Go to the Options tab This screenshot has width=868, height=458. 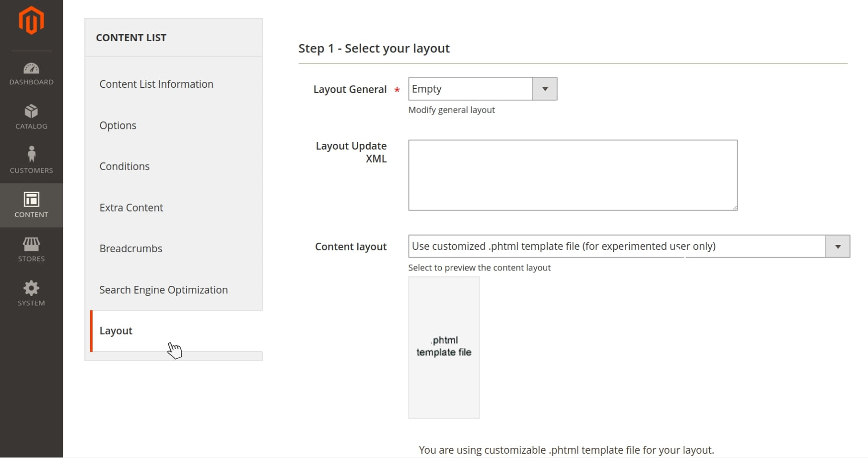pos(118,126)
